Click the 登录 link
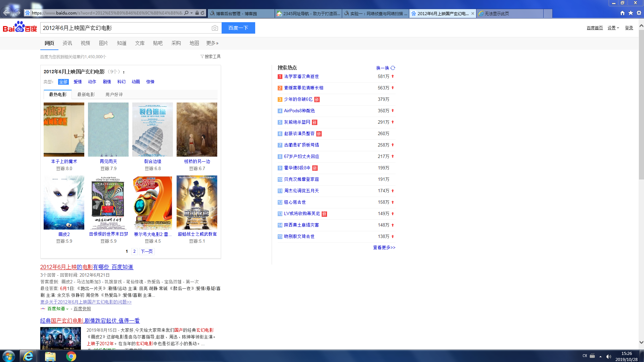 pyautogui.click(x=629, y=28)
